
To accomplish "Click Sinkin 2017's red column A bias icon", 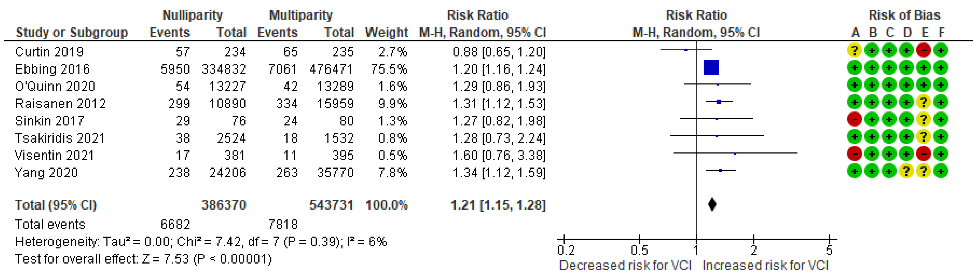I will coord(854,120).
